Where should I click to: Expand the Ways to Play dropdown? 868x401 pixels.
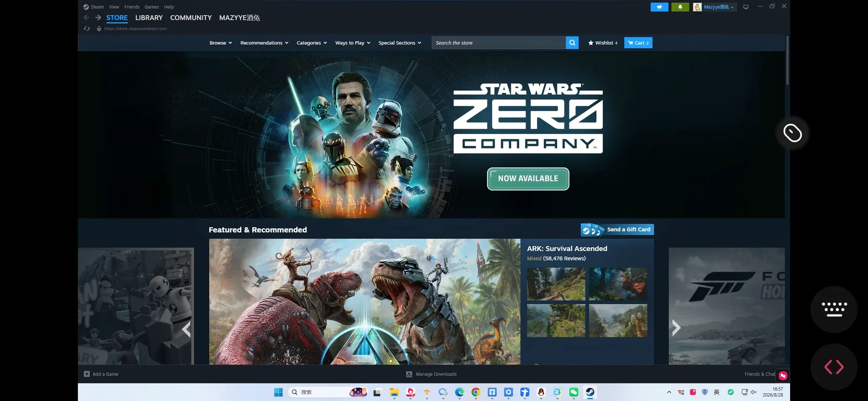click(353, 43)
